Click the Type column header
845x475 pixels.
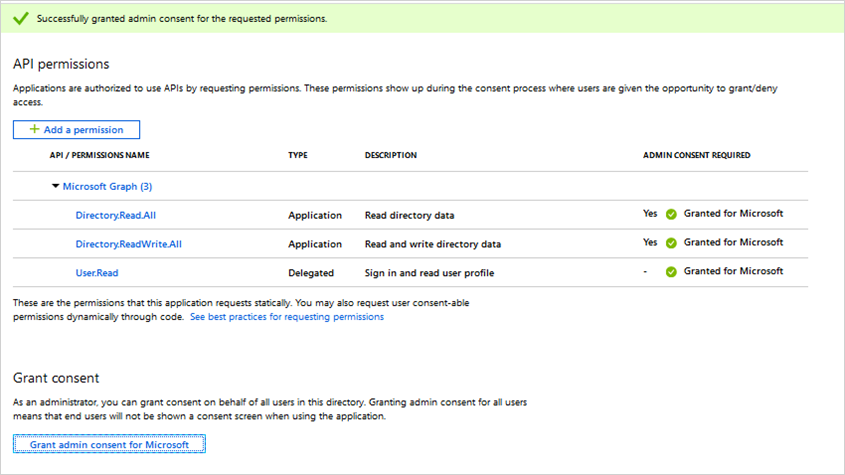(297, 155)
